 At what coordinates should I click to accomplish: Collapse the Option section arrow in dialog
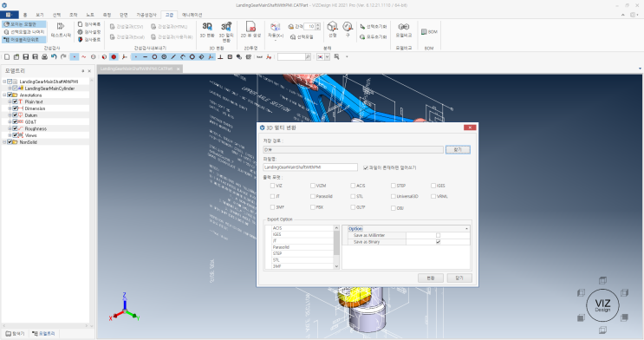tap(466, 229)
